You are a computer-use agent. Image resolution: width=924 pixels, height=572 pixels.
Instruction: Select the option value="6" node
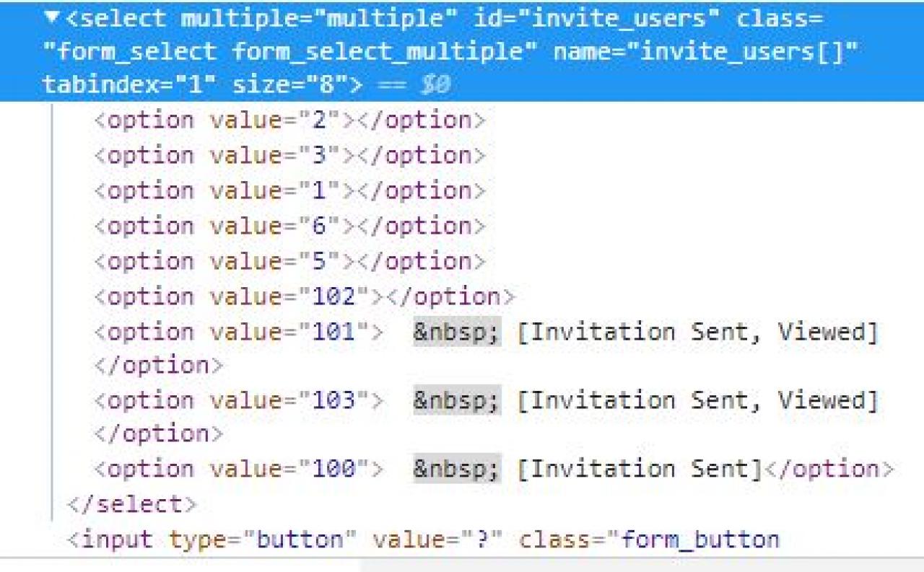tap(289, 226)
